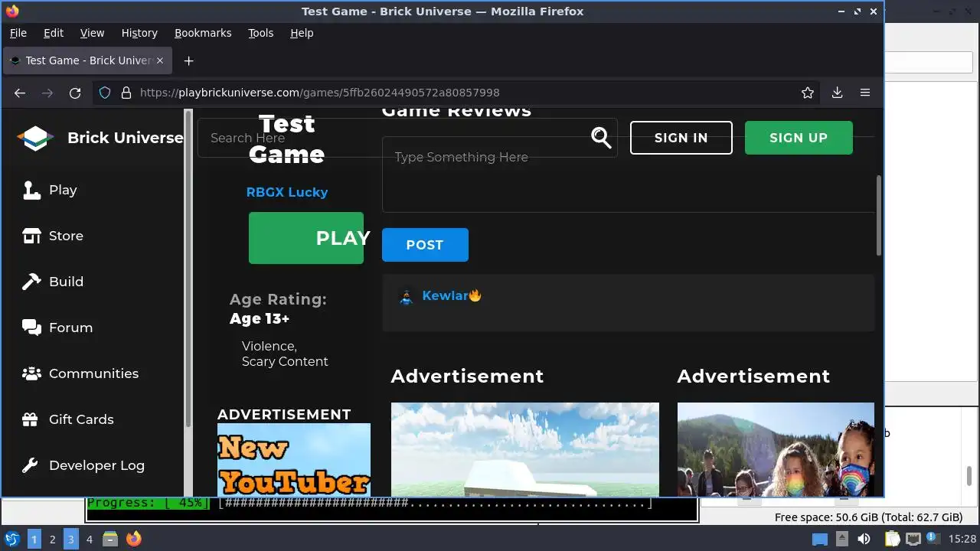Click the advertisement with masked children

pos(776,449)
